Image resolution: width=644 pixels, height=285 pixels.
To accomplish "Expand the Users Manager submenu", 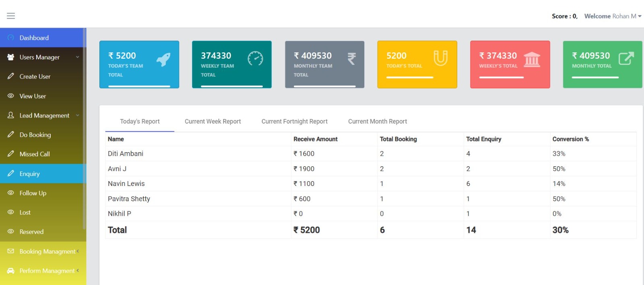I will [78, 57].
